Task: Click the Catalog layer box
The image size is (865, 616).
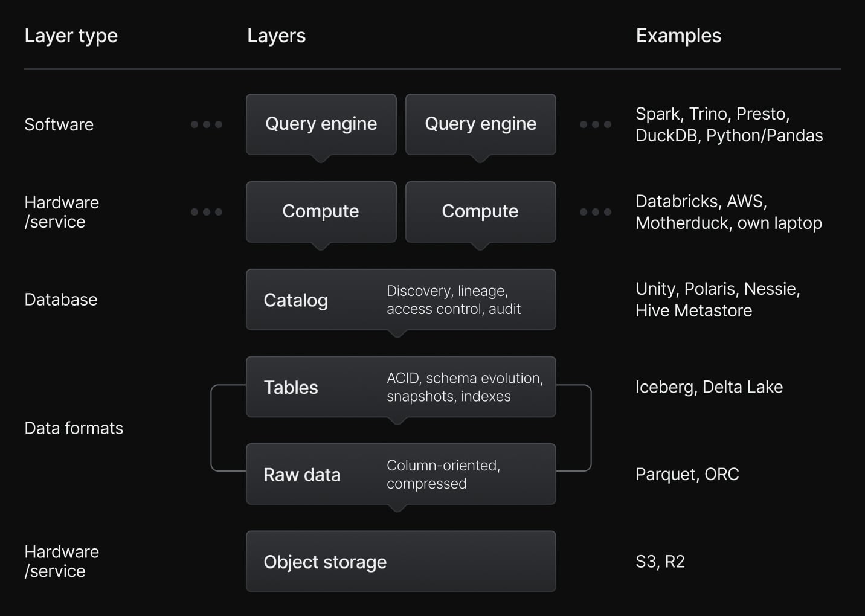Action: tap(400, 300)
